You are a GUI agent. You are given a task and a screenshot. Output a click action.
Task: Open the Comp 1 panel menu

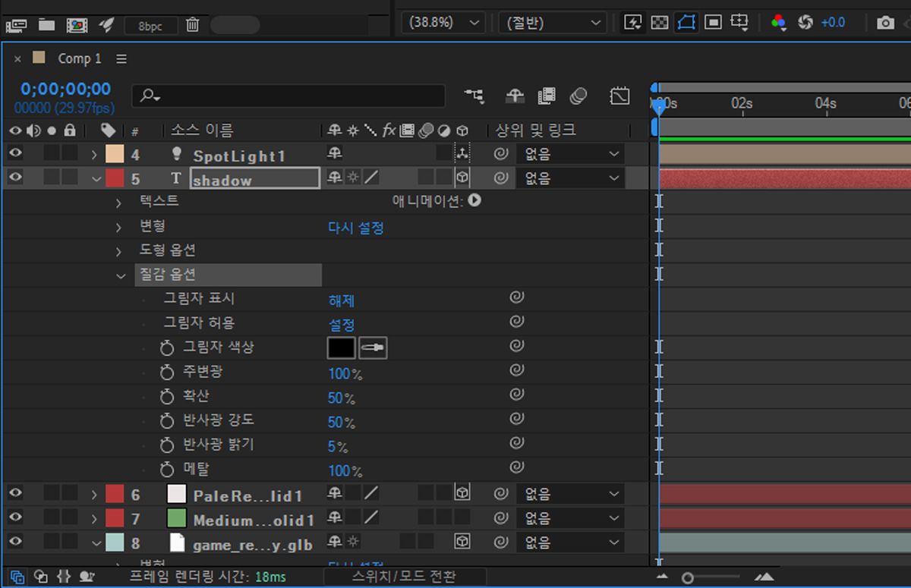121,58
